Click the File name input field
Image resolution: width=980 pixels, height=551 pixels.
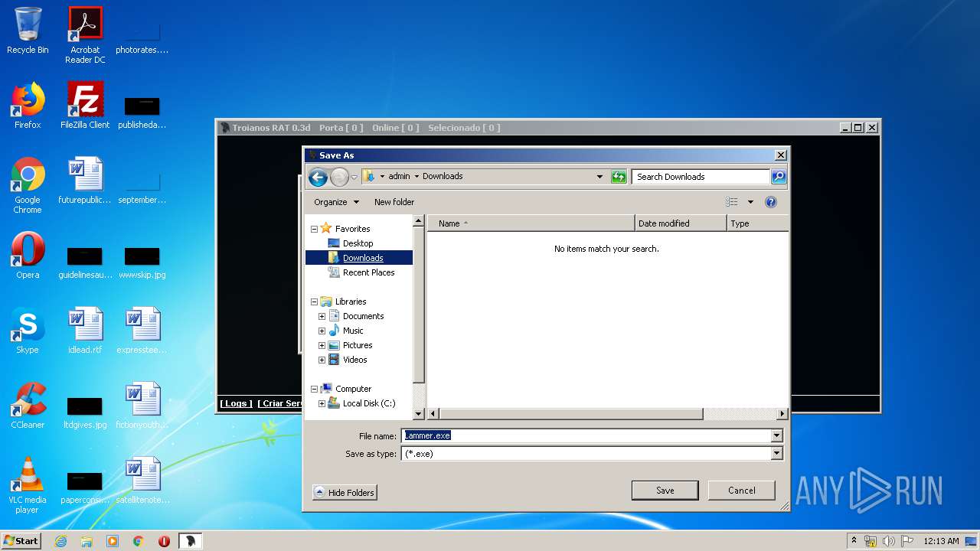pos(586,435)
